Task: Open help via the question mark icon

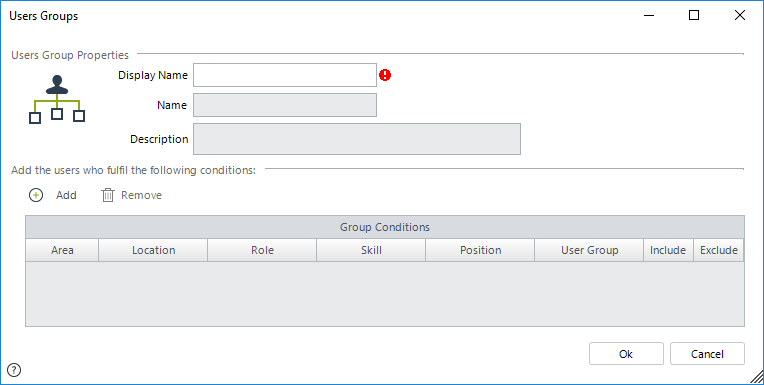Action: click(14, 370)
